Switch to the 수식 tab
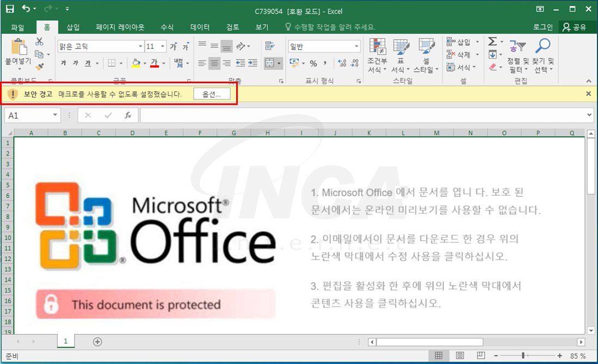The image size is (598, 364). coord(167,27)
